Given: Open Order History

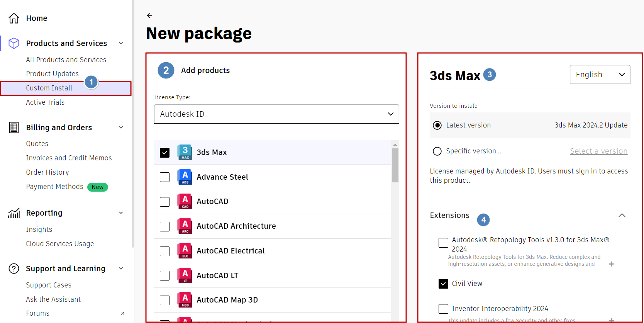Looking at the screenshot, I should point(47,172).
